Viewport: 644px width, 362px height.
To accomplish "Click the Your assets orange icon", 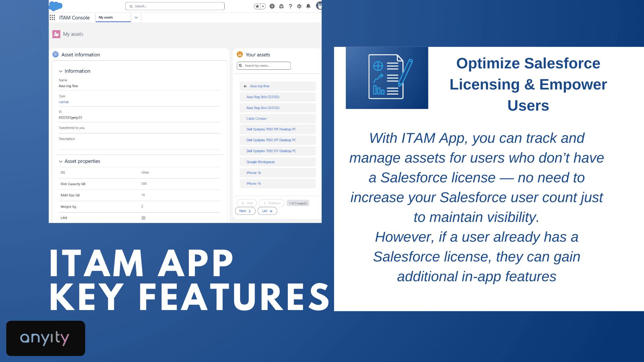I will (x=240, y=54).
